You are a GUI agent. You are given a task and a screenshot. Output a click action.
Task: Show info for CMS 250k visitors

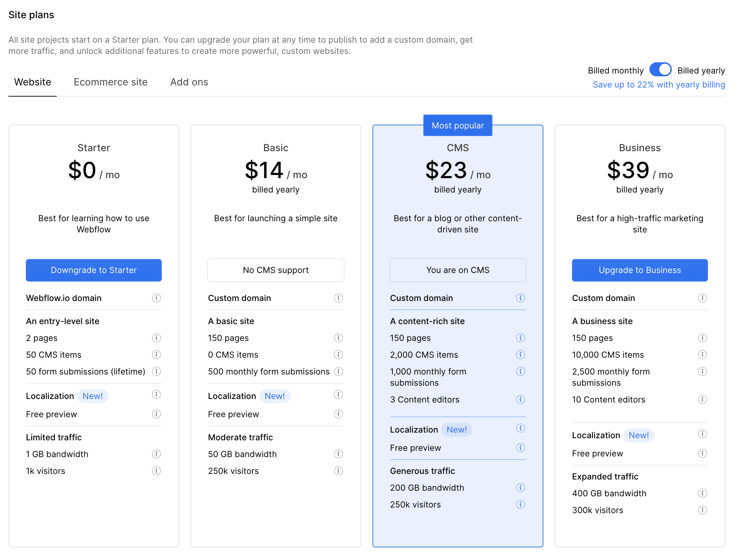[x=521, y=504]
